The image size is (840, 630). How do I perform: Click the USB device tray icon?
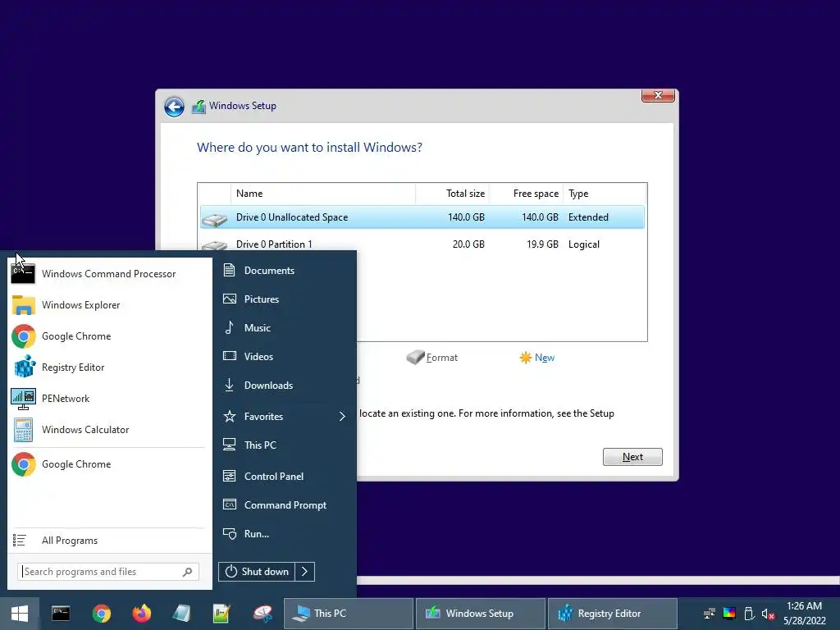(x=749, y=614)
